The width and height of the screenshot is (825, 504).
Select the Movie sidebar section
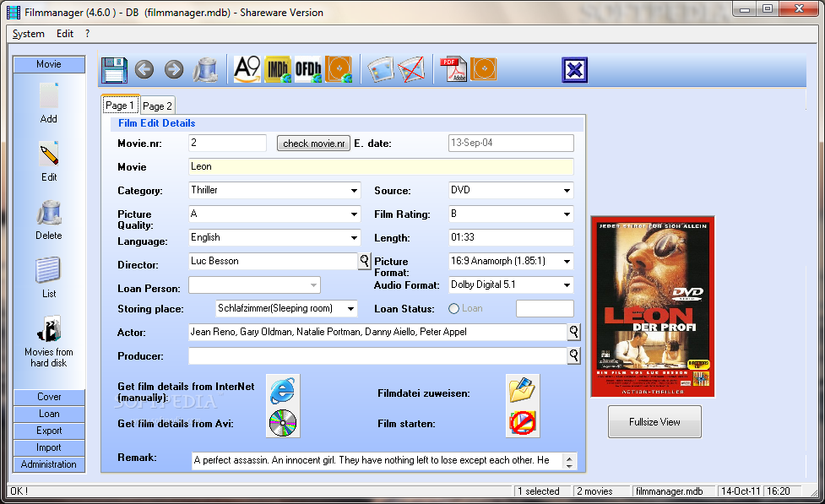coord(49,64)
